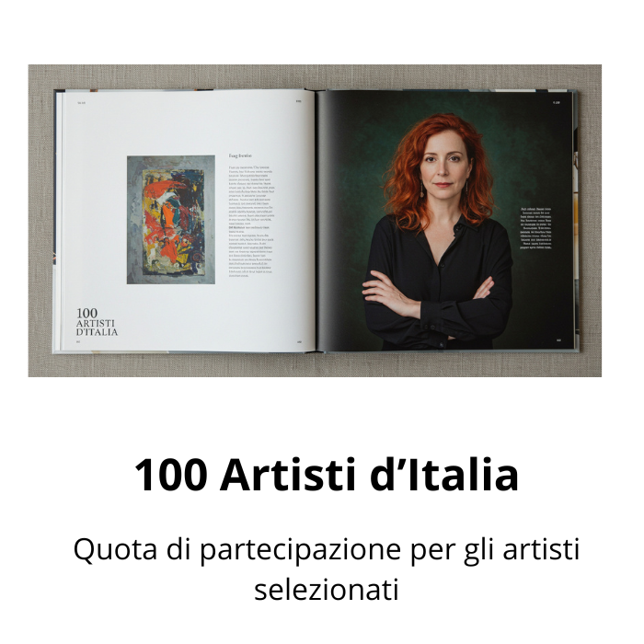Click the white caption text on the dark page
Viewport: 644px width, 644px height.
pos(536,228)
